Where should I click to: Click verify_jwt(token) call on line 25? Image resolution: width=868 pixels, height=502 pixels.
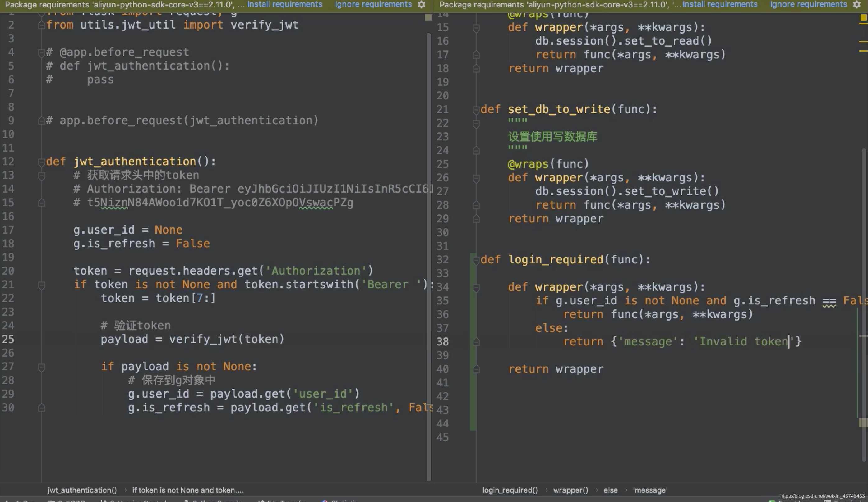(x=227, y=339)
